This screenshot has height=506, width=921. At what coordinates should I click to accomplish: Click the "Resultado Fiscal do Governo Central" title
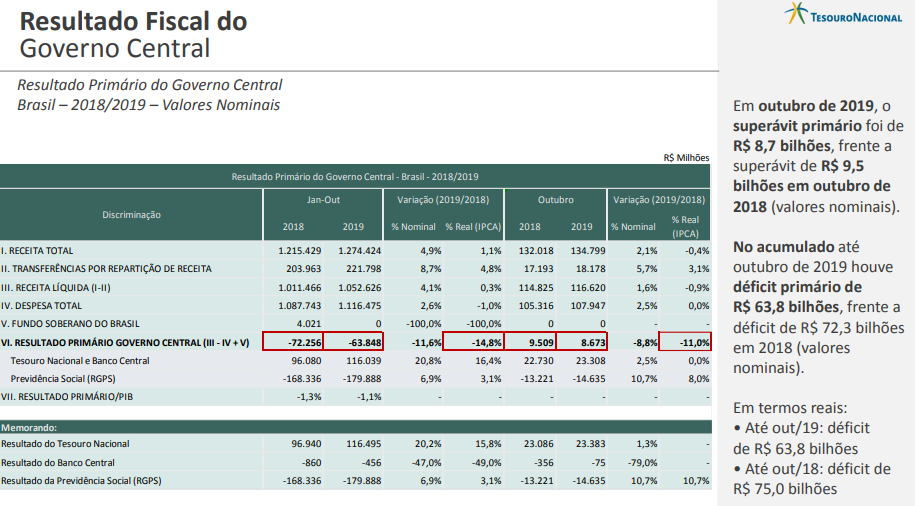tap(133, 35)
